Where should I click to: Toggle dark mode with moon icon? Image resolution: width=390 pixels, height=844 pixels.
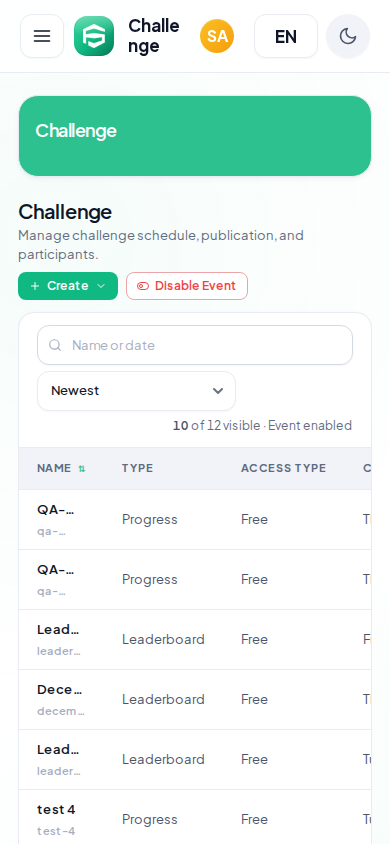pyautogui.click(x=348, y=36)
